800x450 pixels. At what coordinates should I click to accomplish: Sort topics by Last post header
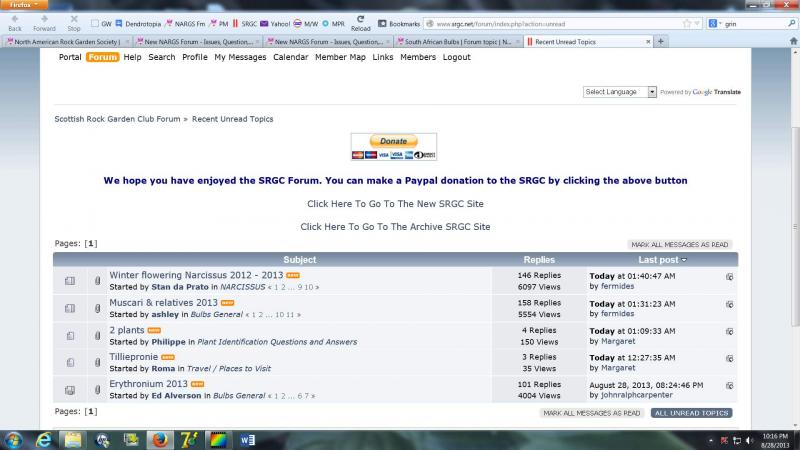pyautogui.click(x=659, y=260)
